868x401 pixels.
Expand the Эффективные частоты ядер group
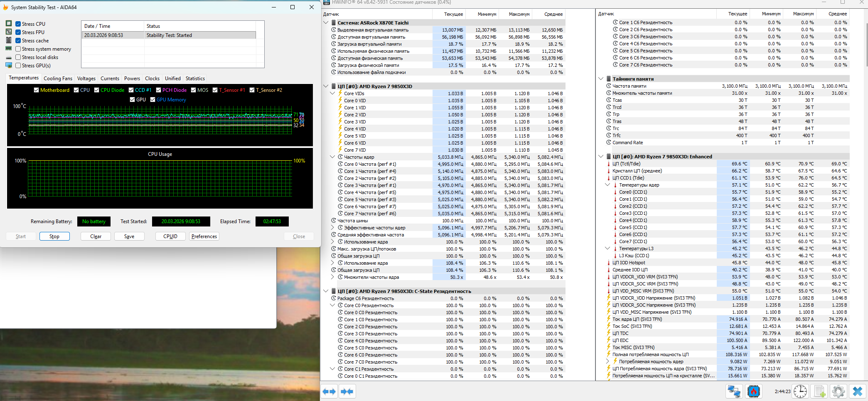(x=332, y=227)
